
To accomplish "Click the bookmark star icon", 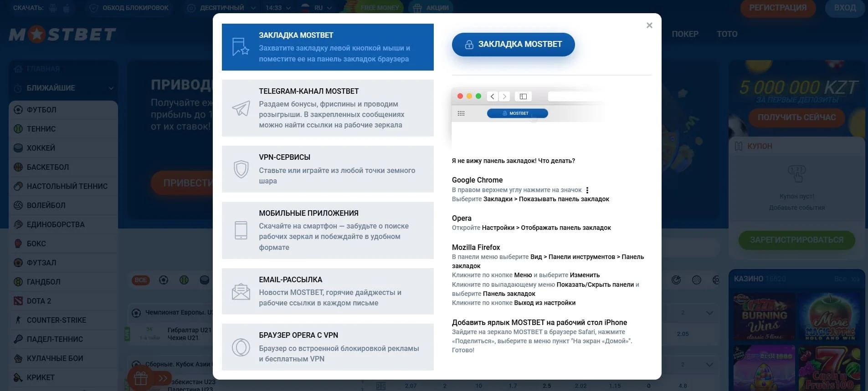I will tap(241, 47).
